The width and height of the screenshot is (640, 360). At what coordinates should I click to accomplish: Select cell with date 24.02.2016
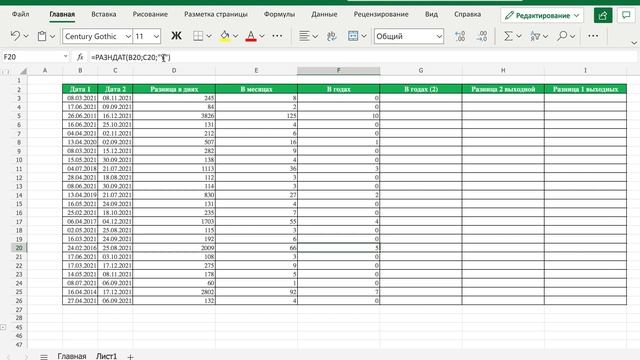(80, 248)
